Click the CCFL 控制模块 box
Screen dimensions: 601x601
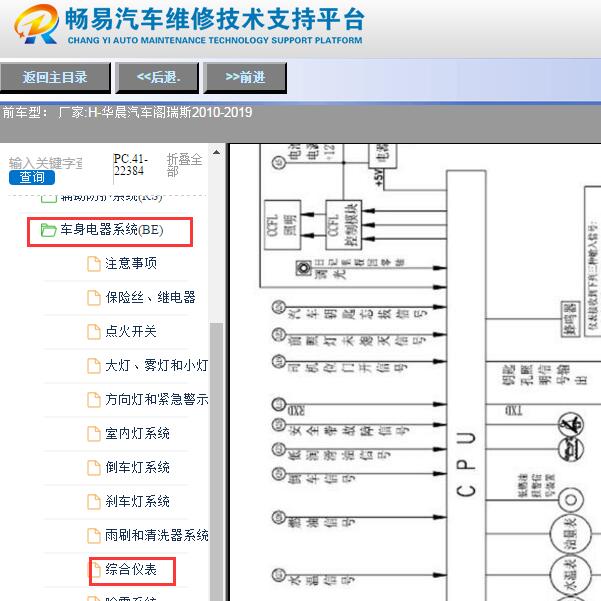coord(343,225)
